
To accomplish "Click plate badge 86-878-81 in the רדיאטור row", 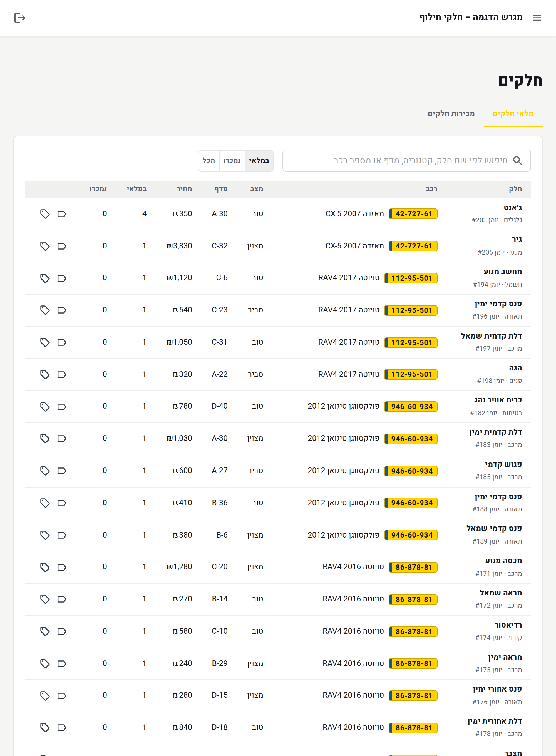I will (x=413, y=632).
